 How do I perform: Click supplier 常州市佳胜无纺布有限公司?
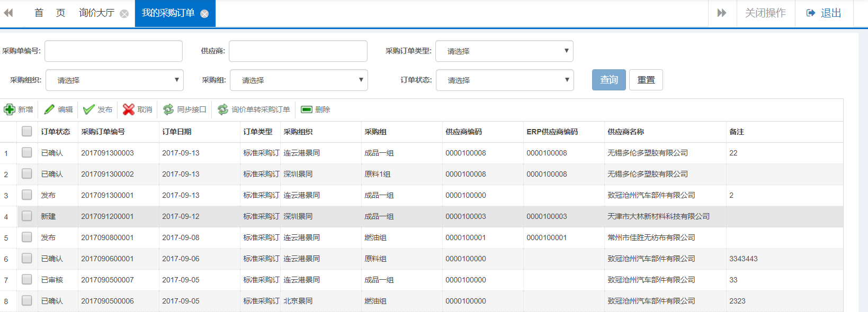coord(651,237)
